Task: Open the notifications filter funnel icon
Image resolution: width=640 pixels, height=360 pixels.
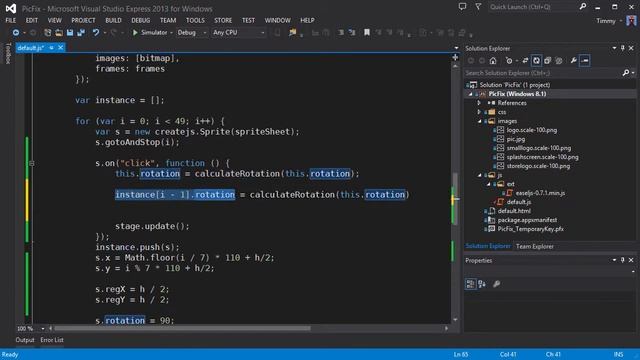Action: [478, 7]
